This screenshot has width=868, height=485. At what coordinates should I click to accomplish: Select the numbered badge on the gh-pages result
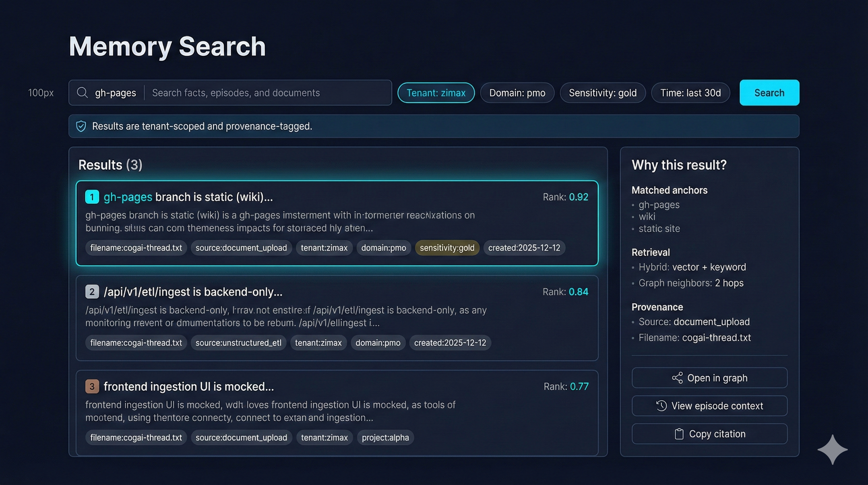92,197
